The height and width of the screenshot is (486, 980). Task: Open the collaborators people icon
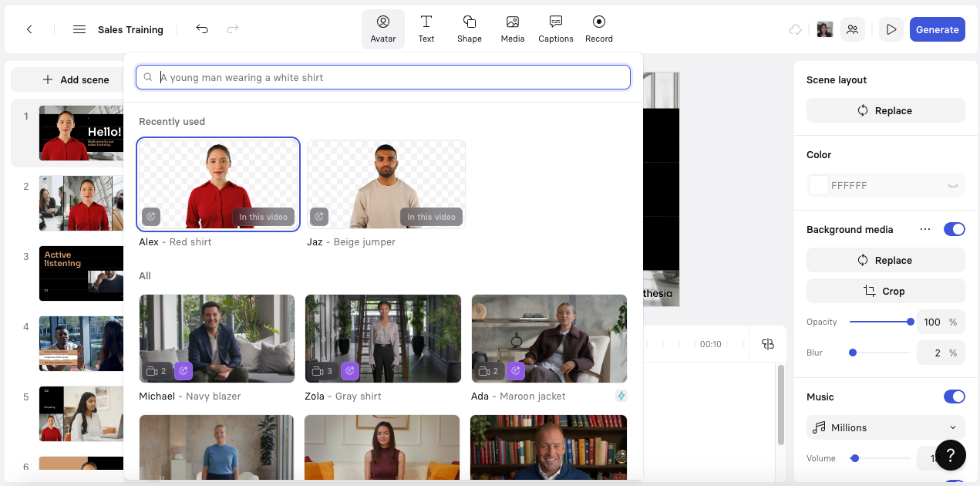click(852, 29)
